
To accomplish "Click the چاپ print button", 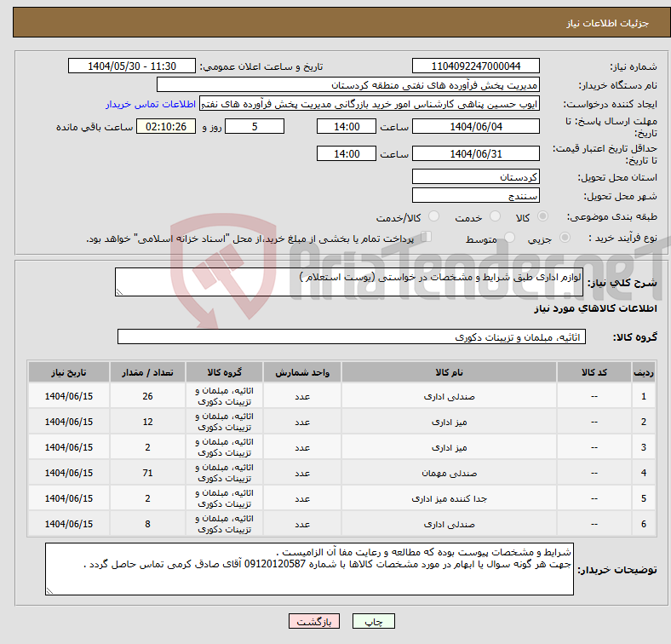I will click(x=374, y=621).
